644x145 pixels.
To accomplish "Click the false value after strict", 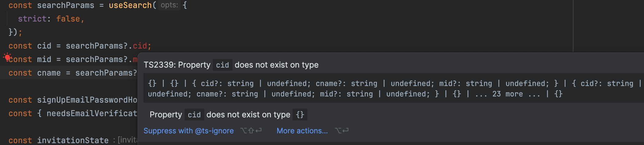I will click(x=68, y=19).
